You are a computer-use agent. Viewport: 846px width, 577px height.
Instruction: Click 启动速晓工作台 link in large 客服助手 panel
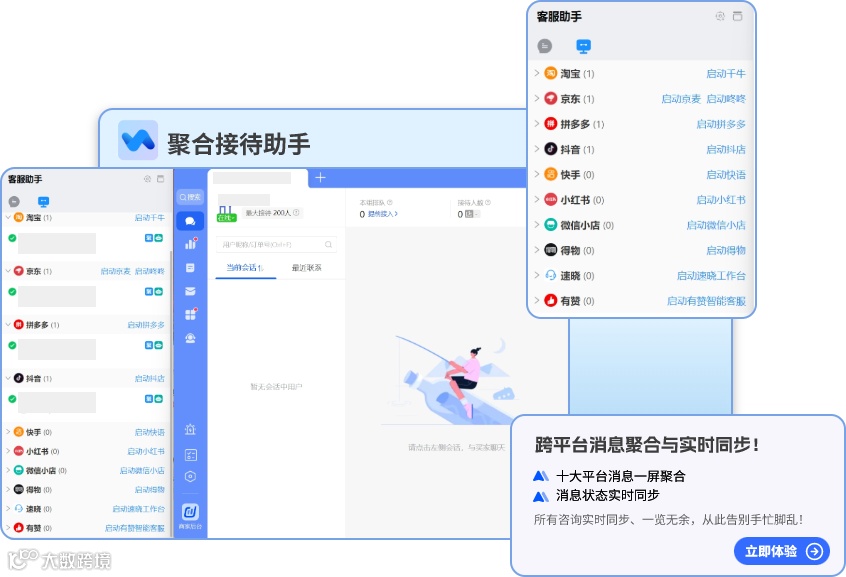pos(711,276)
